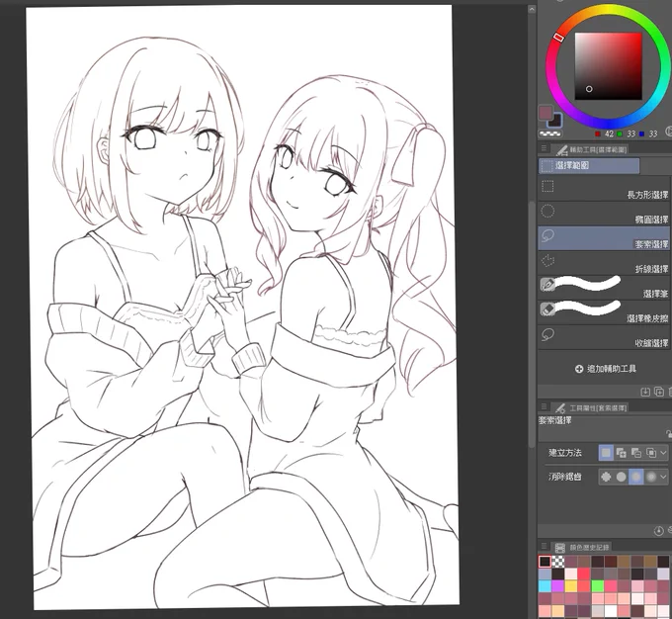This screenshot has height=619, width=672.
Task: Set 消除鋸齒 anti-aliasing to weak
Action: click(x=621, y=477)
